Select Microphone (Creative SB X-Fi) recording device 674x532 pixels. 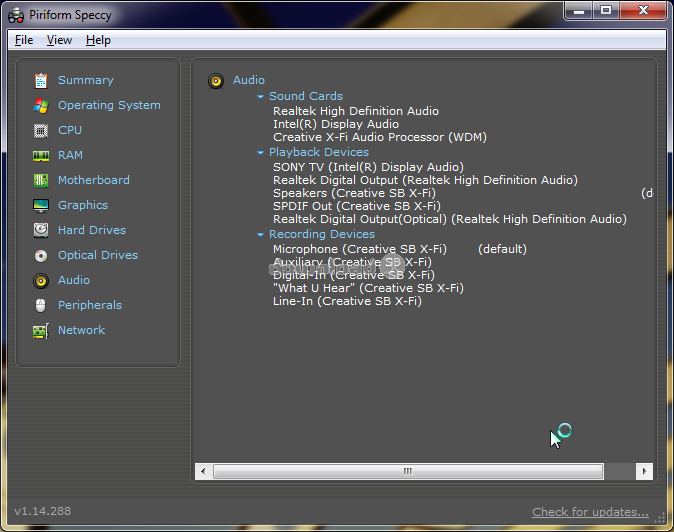360,249
